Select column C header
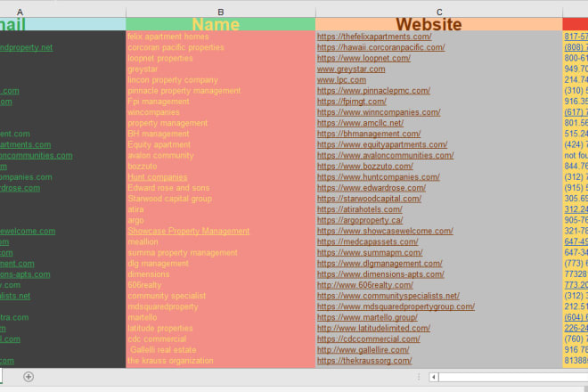This screenshot has width=588, height=392. (438, 12)
